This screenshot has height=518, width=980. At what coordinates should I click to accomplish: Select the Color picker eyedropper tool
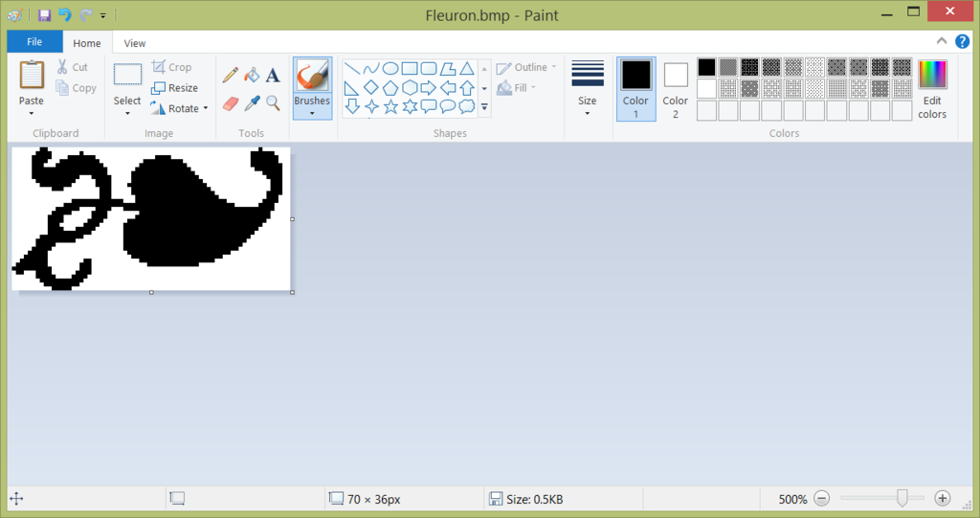(x=252, y=102)
